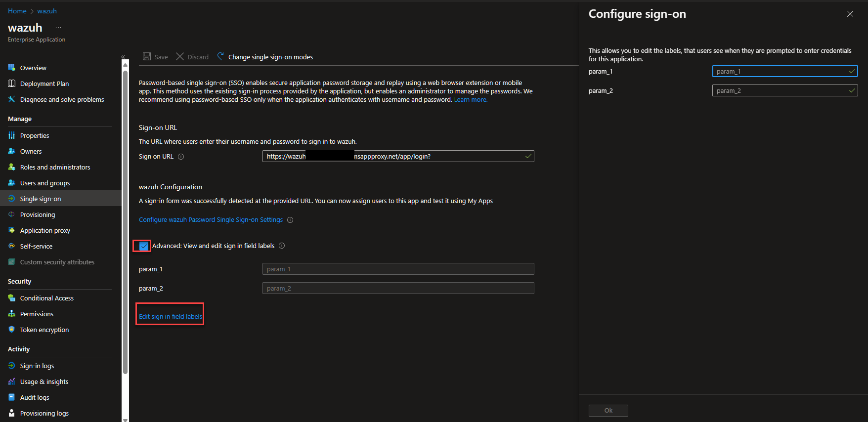The height and width of the screenshot is (422, 868).
Task: Go to Application proxy page
Action: tap(45, 230)
